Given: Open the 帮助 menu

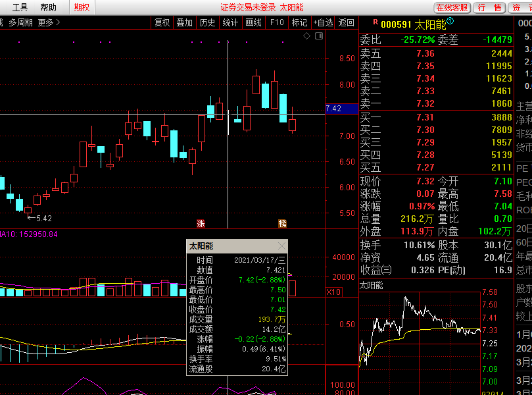Looking at the screenshot, I should coord(48,7).
